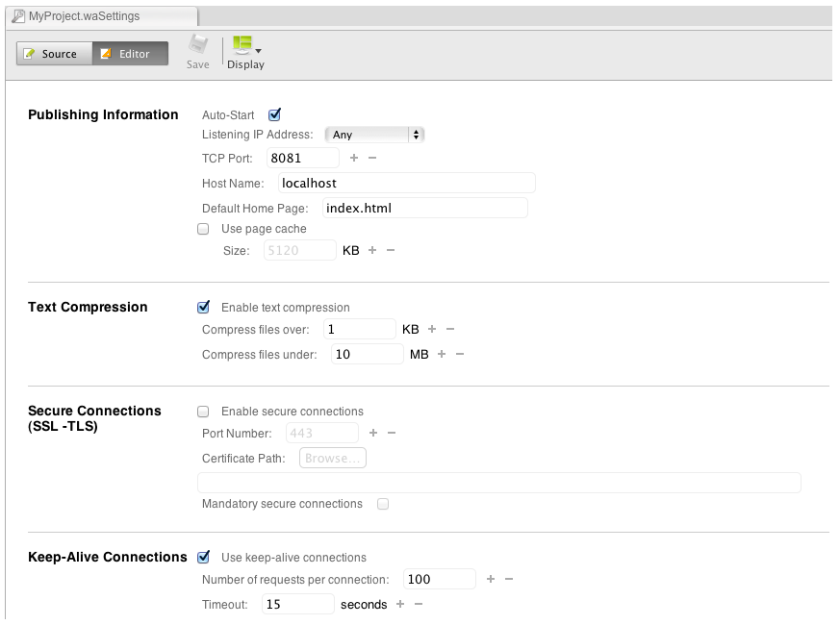Toggle Enable text compression checkbox
Screen dimensions: 840x625
pyautogui.click(x=203, y=307)
